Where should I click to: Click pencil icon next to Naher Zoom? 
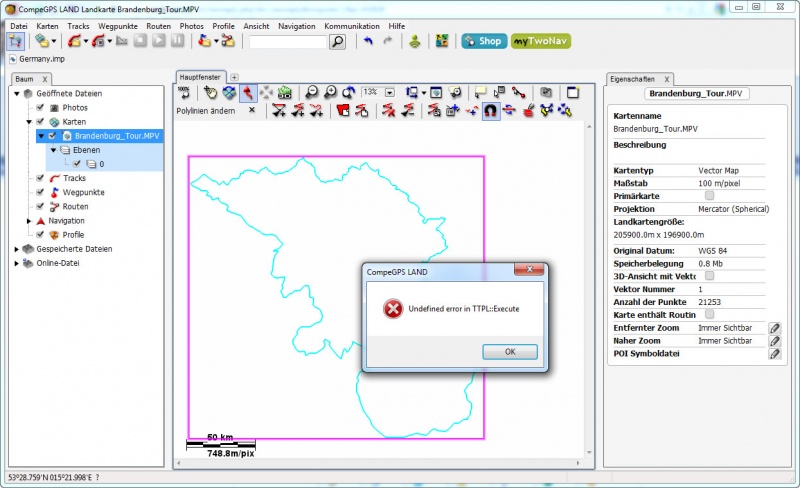coord(774,341)
